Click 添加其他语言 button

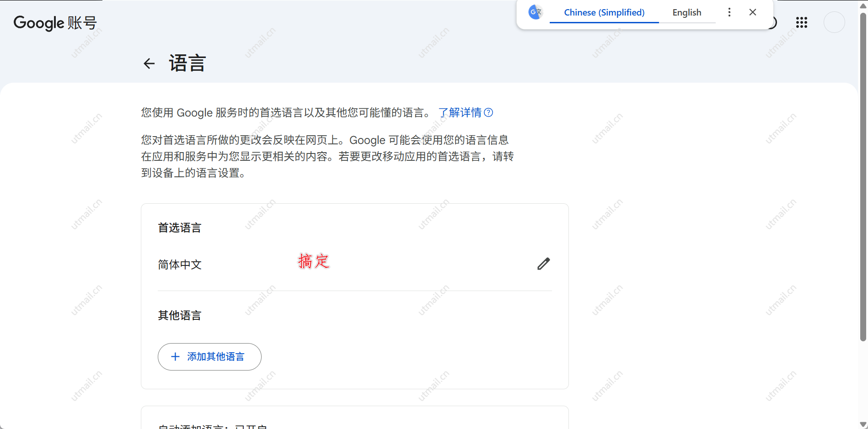(x=209, y=357)
